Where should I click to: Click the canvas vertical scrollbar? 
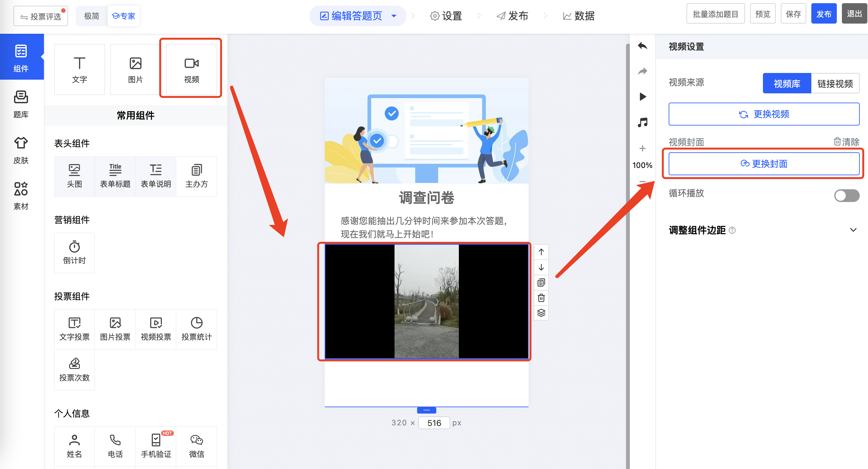[x=627, y=256]
